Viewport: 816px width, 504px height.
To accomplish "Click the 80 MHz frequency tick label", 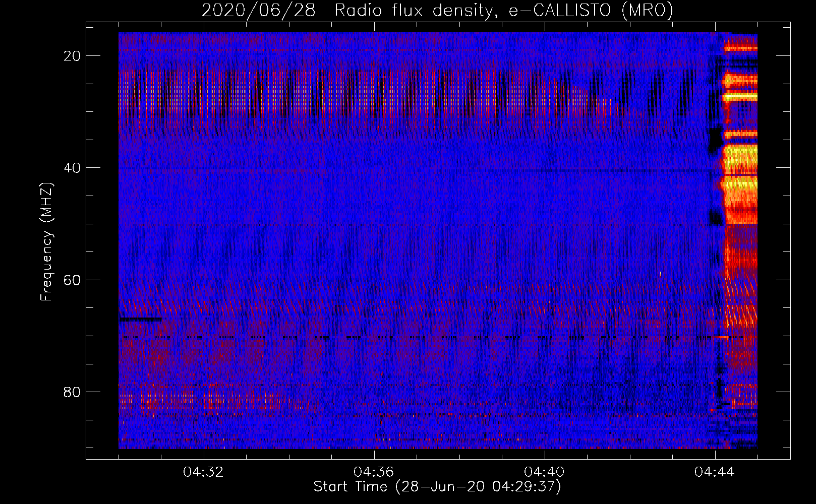I will (x=72, y=392).
